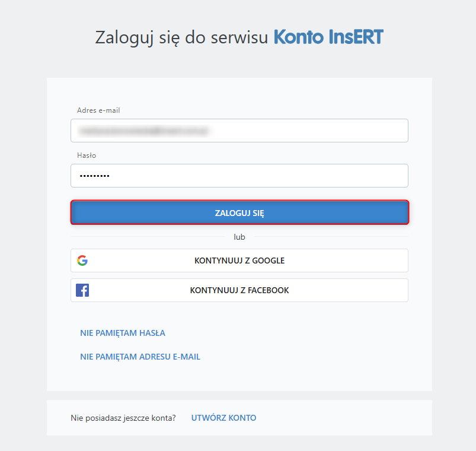
Task: Choose KONTYNUUJ Z FACEBOOK button label
Action: (239, 290)
